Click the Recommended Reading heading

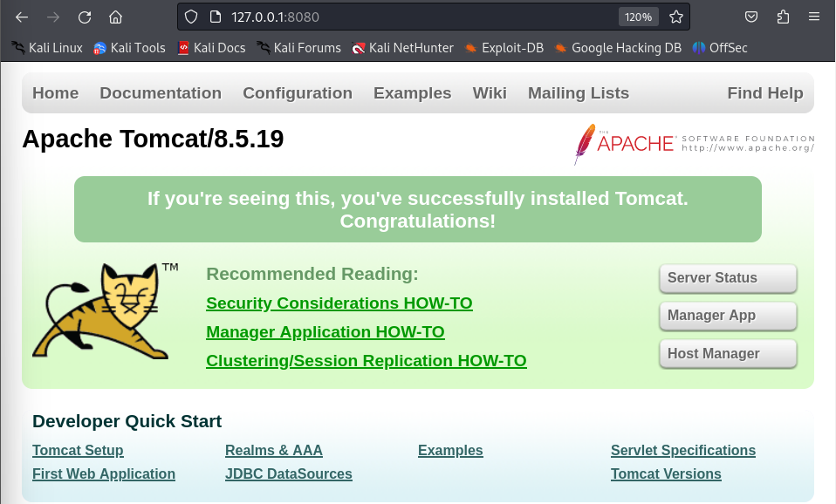pyautogui.click(x=312, y=274)
